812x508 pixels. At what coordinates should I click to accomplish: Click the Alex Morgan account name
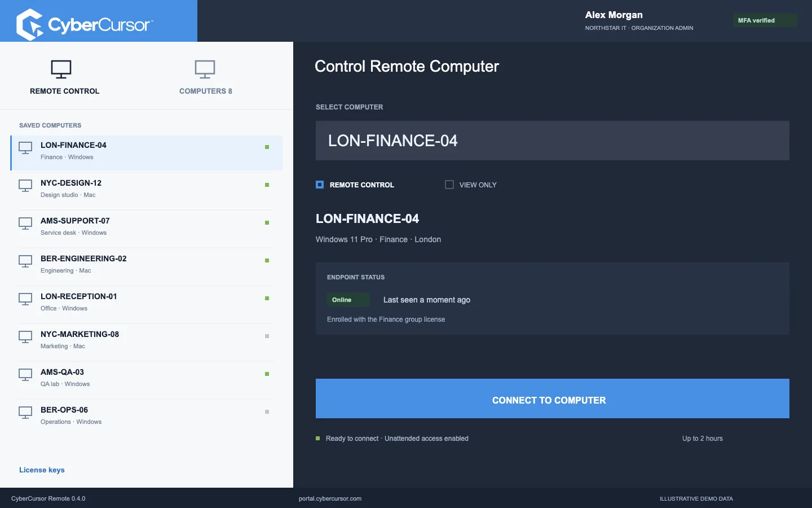(614, 15)
